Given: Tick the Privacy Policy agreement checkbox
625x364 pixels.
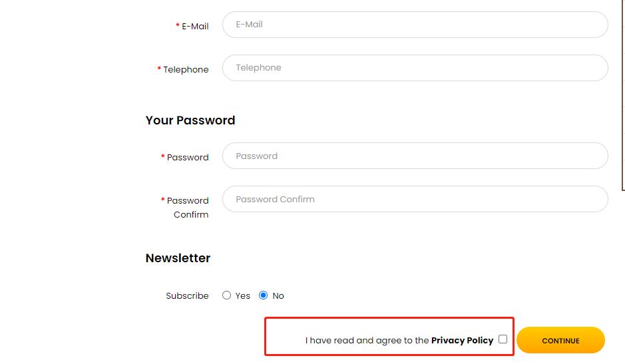Looking at the screenshot, I should coord(503,339).
